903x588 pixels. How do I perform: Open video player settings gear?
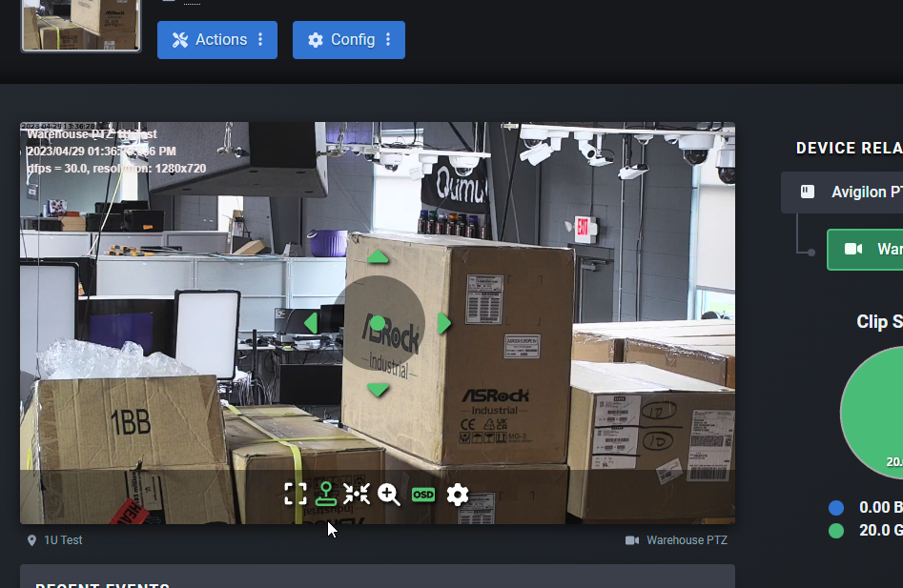click(x=458, y=494)
